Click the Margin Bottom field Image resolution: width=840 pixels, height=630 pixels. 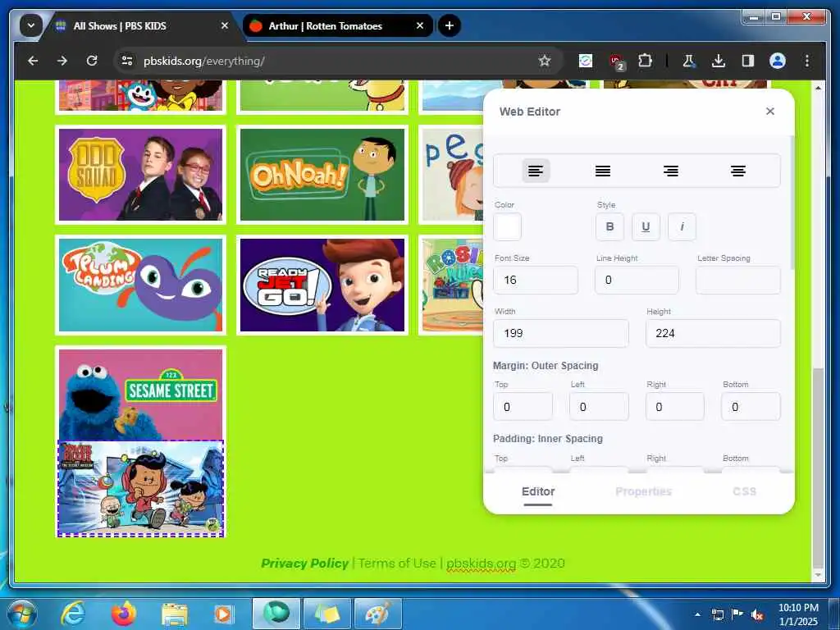point(751,407)
